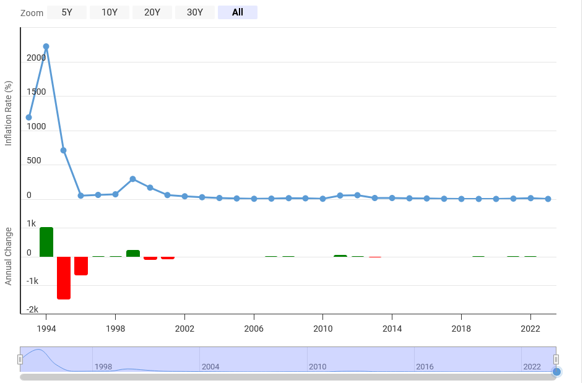
Task: Click the largest red bar for 1995
Action: [64, 277]
